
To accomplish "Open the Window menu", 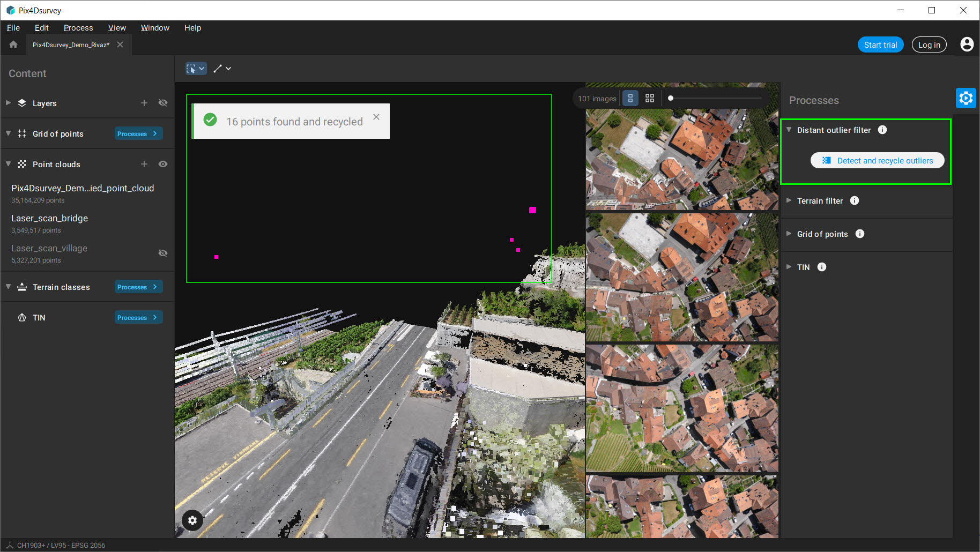I will (x=155, y=28).
